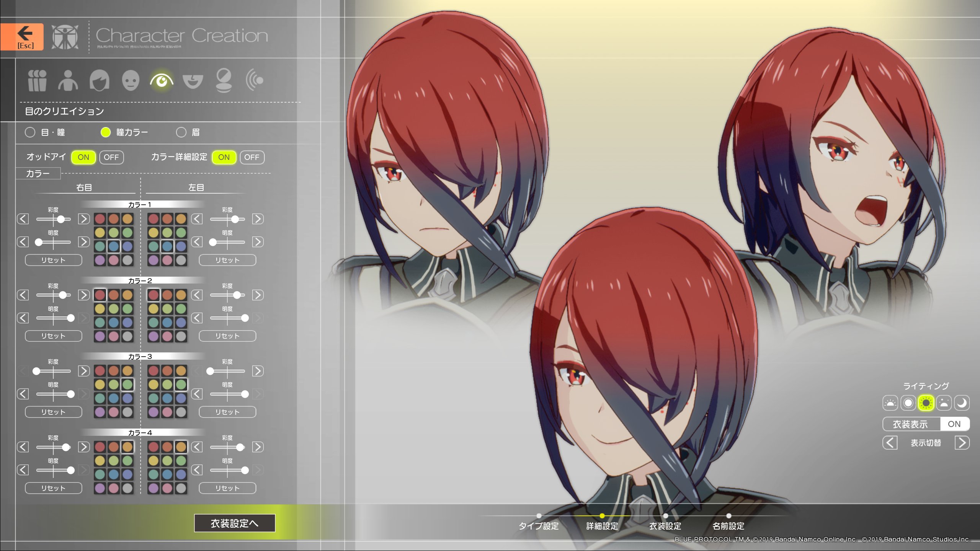Select the sunset lighting icon

pyautogui.click(x=944, y=403)
